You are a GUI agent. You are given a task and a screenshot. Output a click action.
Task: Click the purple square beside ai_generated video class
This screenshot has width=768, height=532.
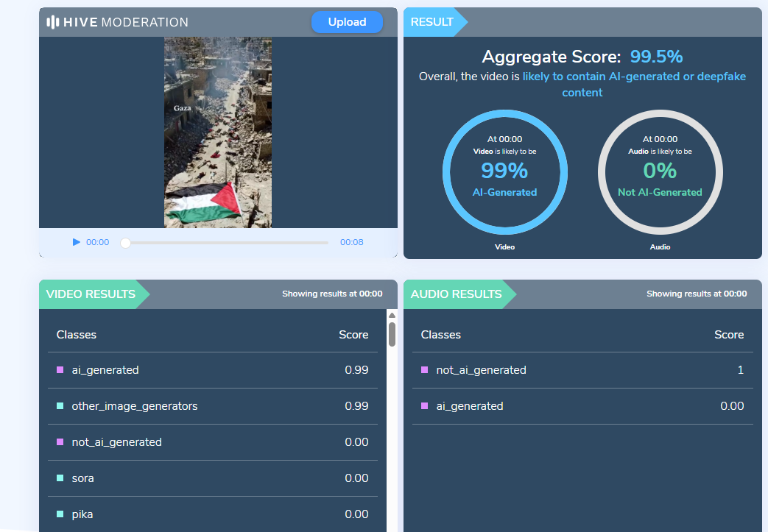pos(60,370)
